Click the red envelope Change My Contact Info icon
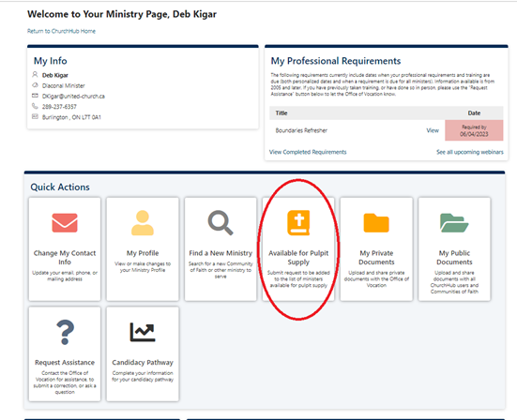Screen dimensions: 517x420 coord(65,223)
